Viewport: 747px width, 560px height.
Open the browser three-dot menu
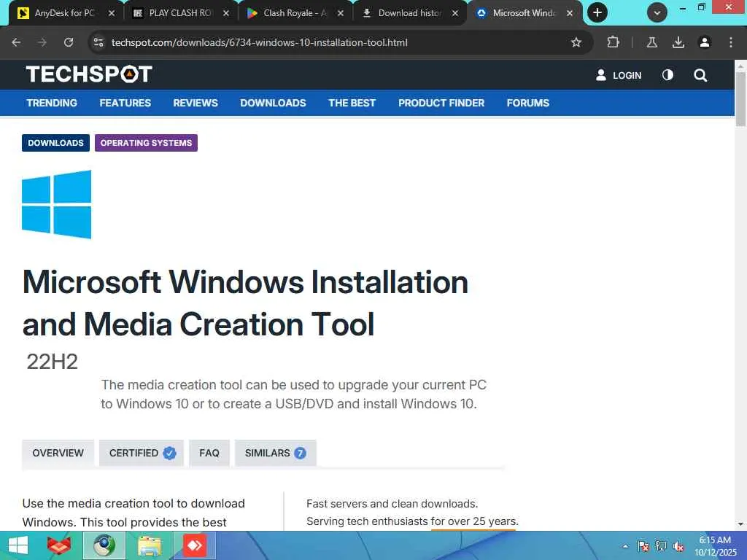click(731, 42)
